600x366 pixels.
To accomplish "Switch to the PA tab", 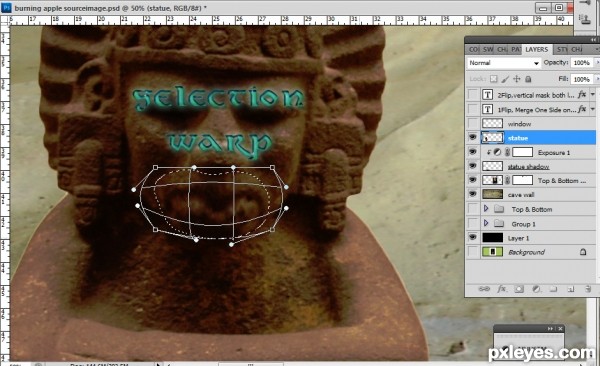I will tap(516, 49).
